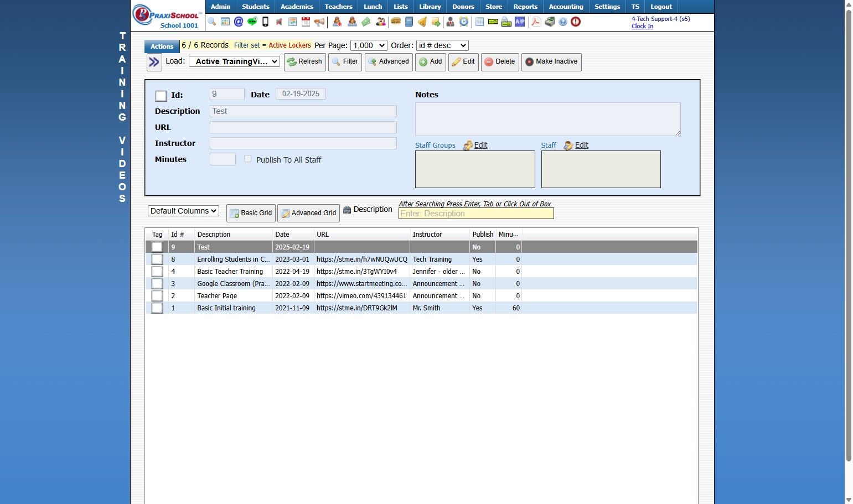
Task: Click the sticky note with arrow icon
Action: [436, 22]
